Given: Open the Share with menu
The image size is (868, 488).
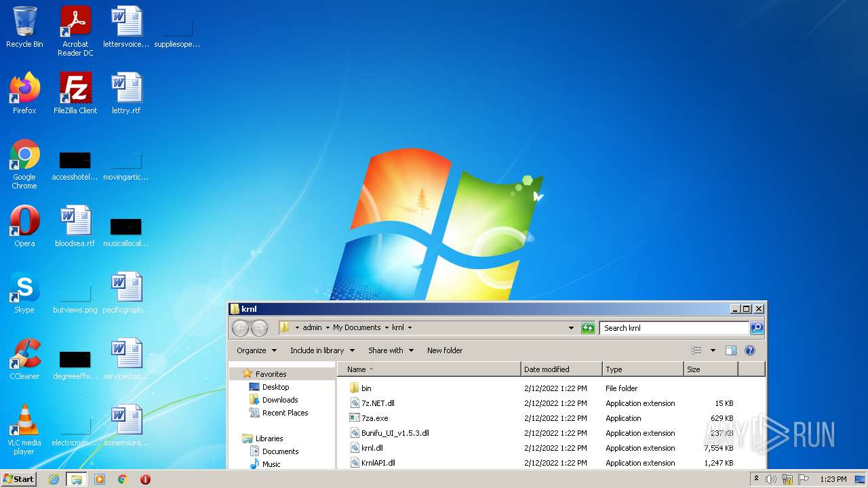Looking at the screenshot, I should point(391,350).
